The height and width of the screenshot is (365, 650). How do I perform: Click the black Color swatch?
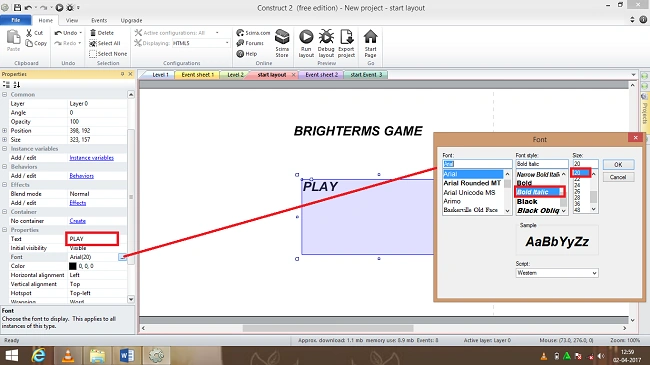click(x=73, y=266)
